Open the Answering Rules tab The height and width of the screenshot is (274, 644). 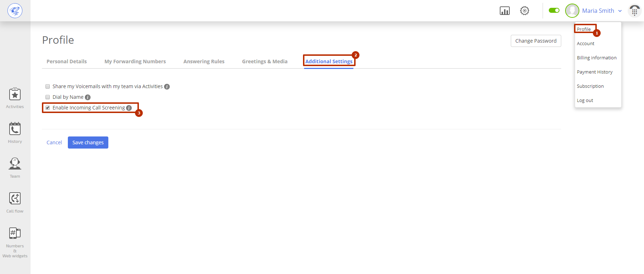204,61
